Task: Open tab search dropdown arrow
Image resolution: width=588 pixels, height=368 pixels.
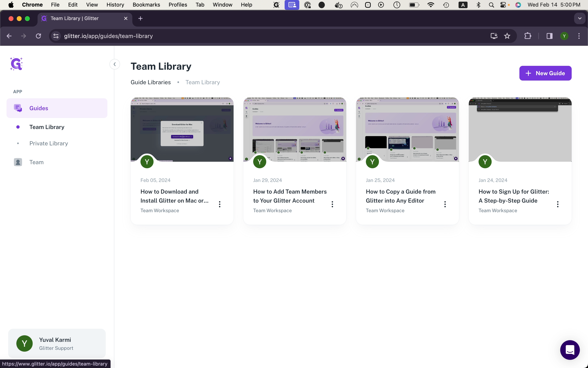Action: [580, 18]
